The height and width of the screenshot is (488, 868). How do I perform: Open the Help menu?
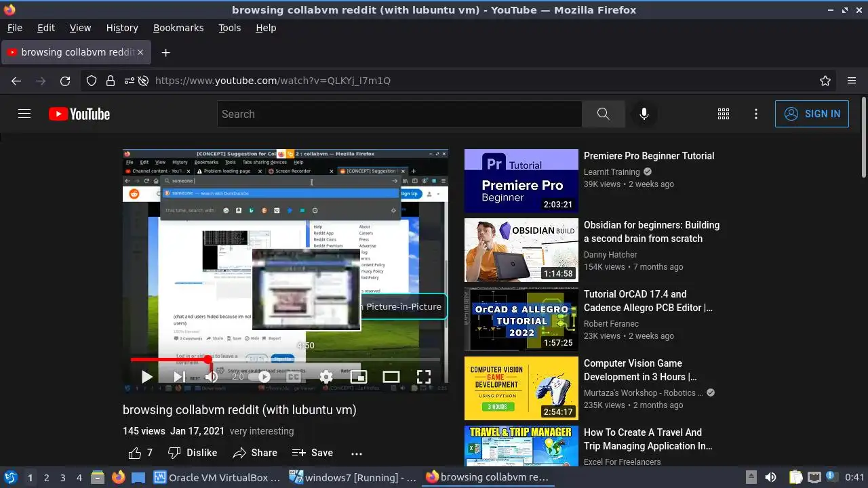pos(266,28)
